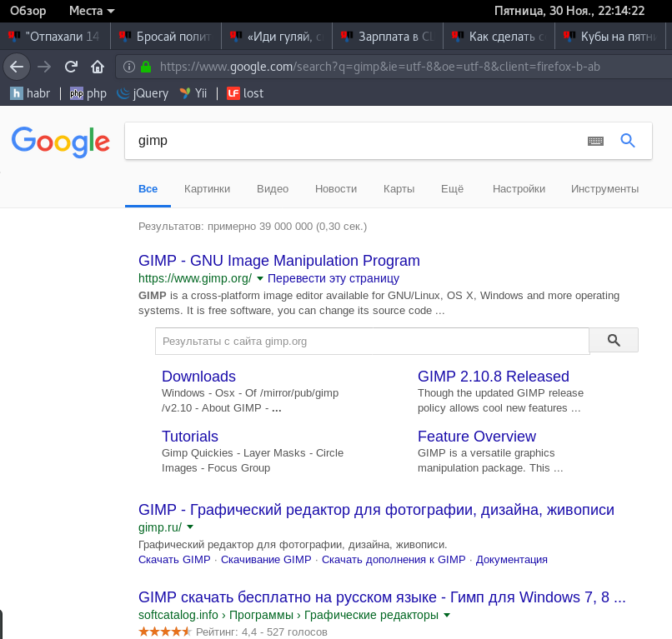Expand the Ещё search menu
Screen dimensions: 672x639
click(x=452, y=189)
